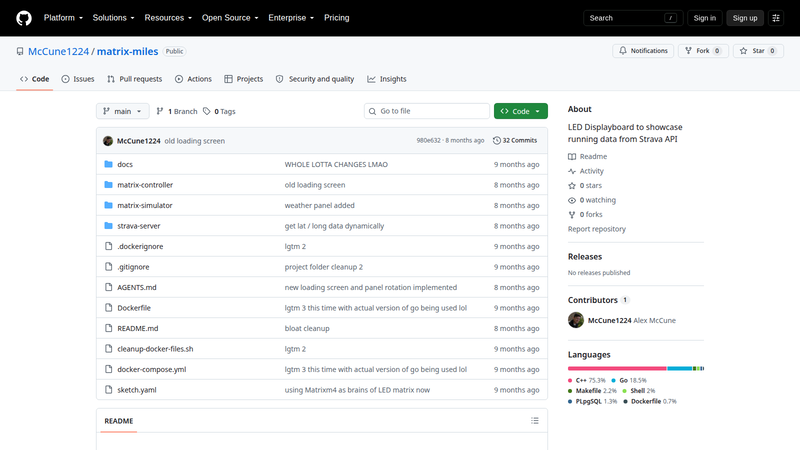Open 'WHOLE LOTTA CHANGES LMAO' commit message
The width and height of the screenshot is (800, 450).
[336, 164]
